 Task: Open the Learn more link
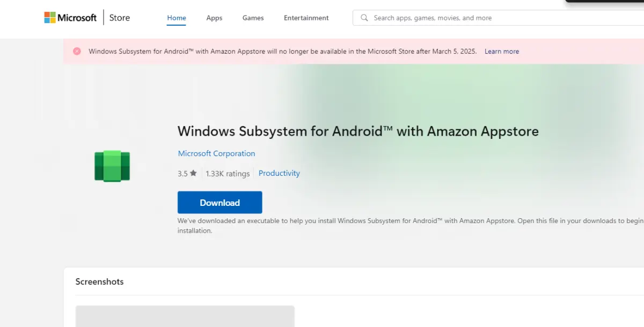(502, 51)
